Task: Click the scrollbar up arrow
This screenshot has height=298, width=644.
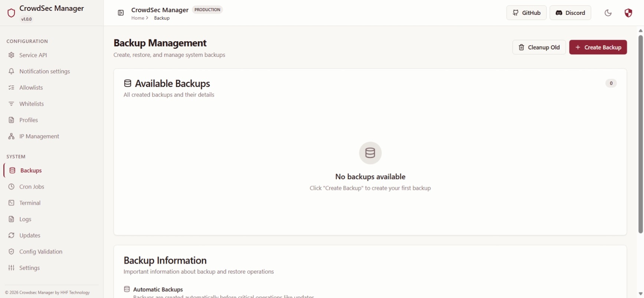Action: tap(640, 30)
